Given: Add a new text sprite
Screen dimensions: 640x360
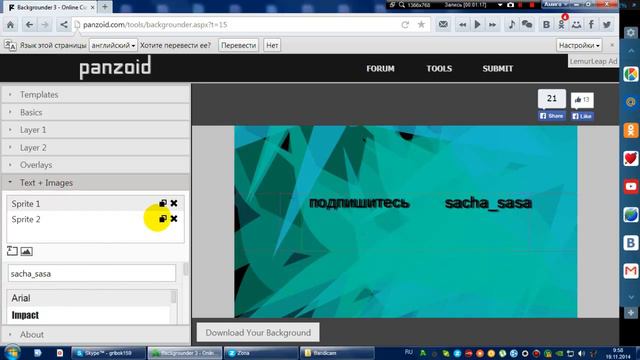Looking at the screenshot, I should (x=12, y=251).
